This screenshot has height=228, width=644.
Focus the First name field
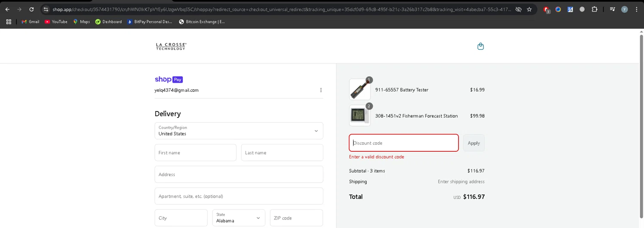tap(195, 153)
